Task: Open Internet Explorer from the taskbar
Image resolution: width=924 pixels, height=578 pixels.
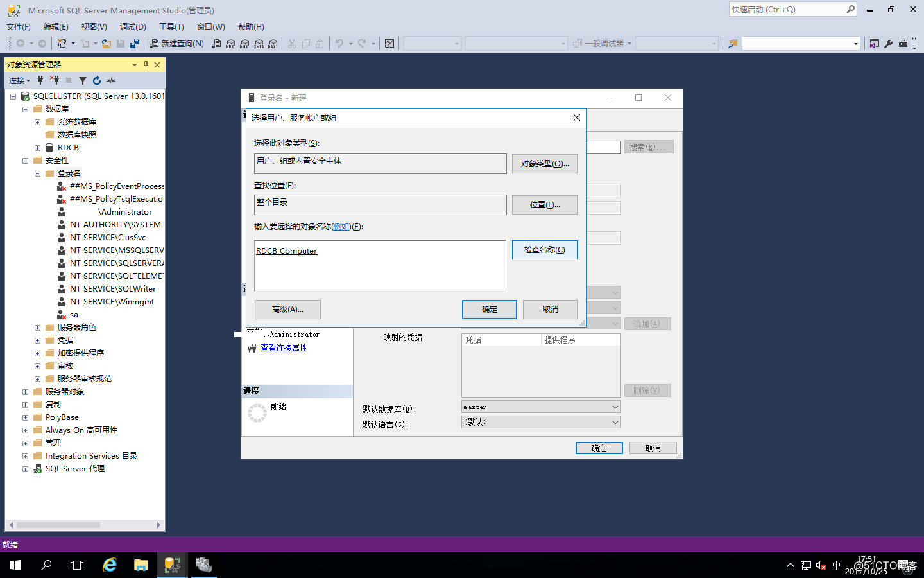Action: pyautogui.click(x=110, y=565)
